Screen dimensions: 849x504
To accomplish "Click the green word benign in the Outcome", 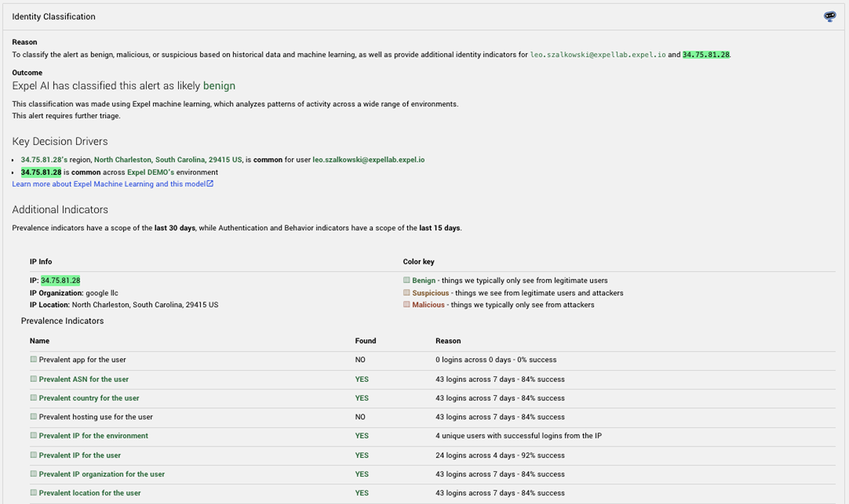I will click(x=219, y=86).
